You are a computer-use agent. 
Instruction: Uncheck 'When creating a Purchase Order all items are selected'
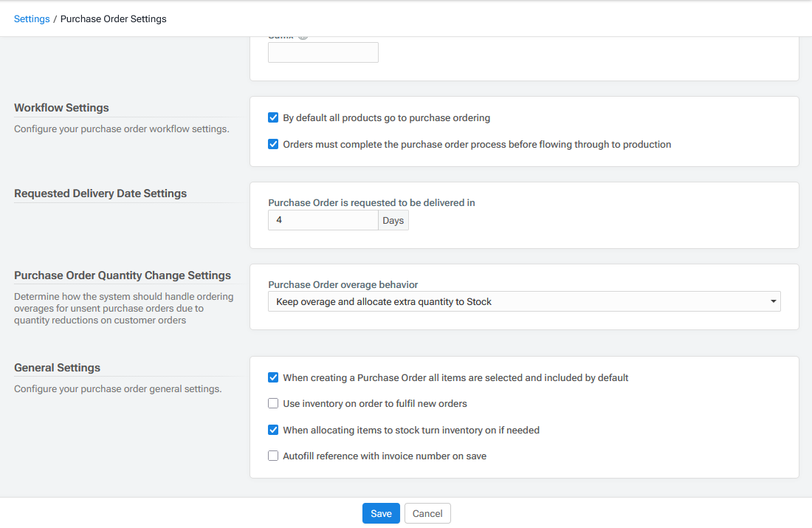click(273, 377)
